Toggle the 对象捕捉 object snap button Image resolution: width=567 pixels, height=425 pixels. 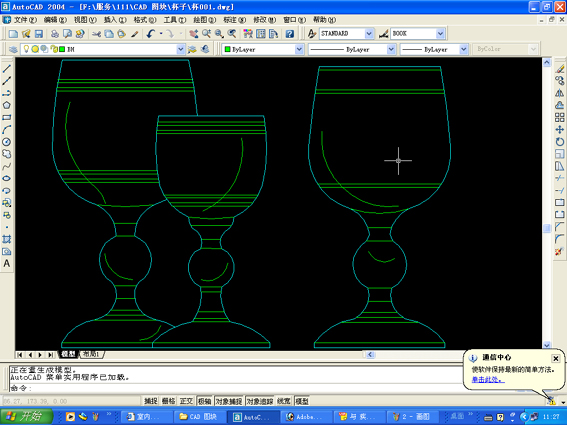[229, 401]
